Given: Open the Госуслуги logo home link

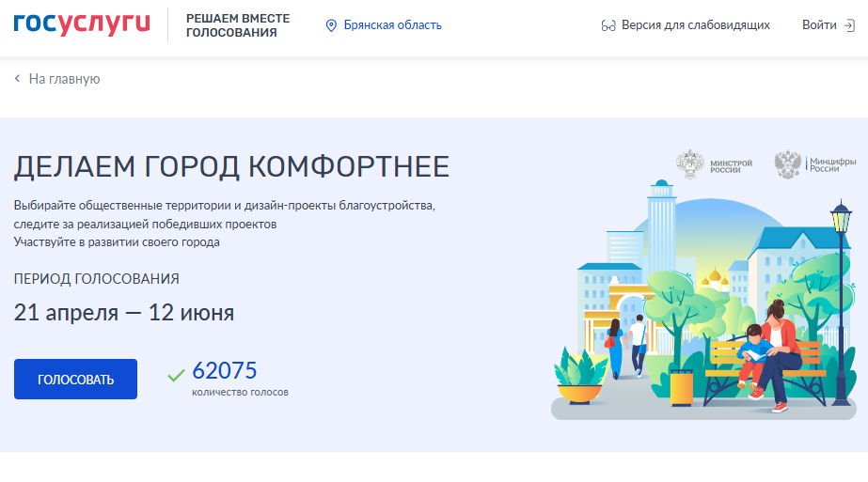Looking at the screenshot, I should [82, 23].
